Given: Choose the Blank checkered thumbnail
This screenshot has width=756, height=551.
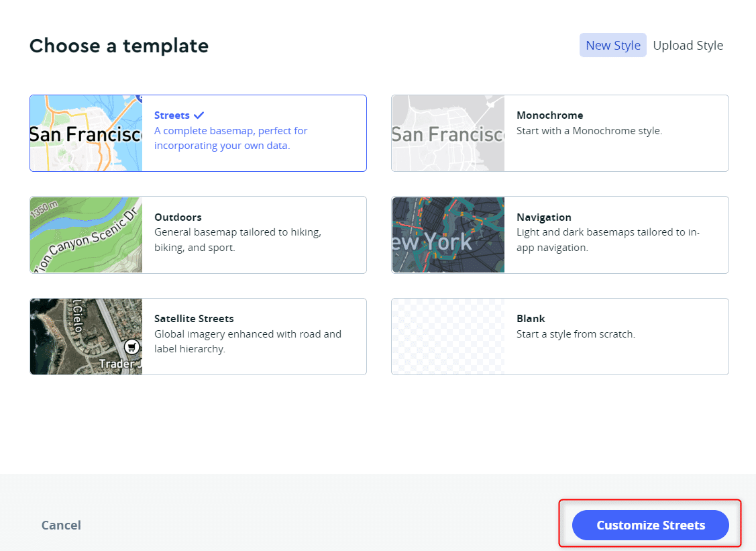Looking at the screenshot, I should click(x=448, y=336).
